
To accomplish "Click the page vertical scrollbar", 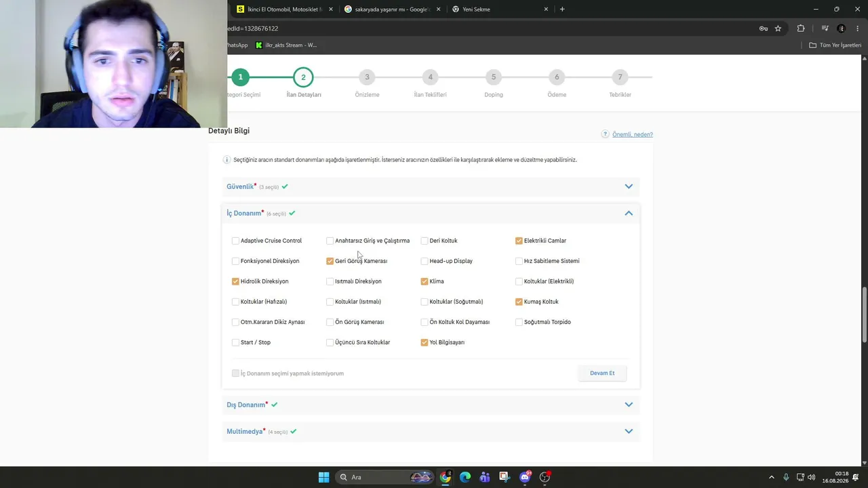I will 864,315.
